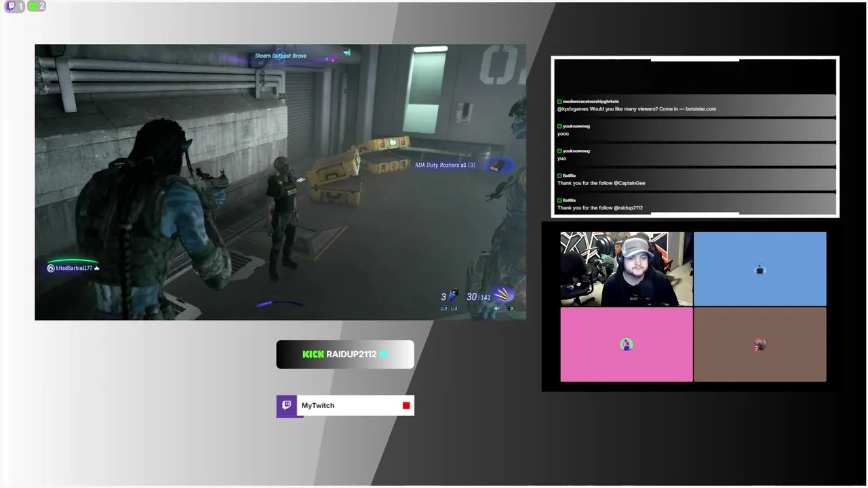Click the glowing ammo bullets icon
Viewport: 868px width, 488px height.
click(x=502, y=294)
